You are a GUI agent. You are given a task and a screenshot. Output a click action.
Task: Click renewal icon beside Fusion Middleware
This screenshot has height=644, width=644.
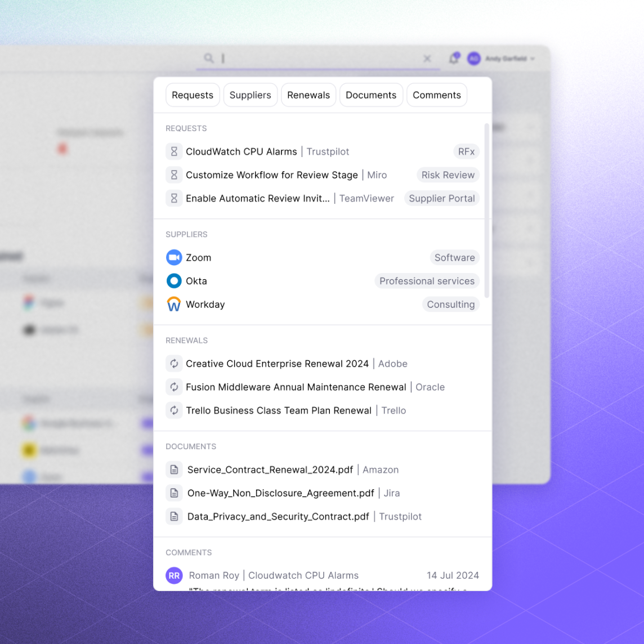coord(174,387)
